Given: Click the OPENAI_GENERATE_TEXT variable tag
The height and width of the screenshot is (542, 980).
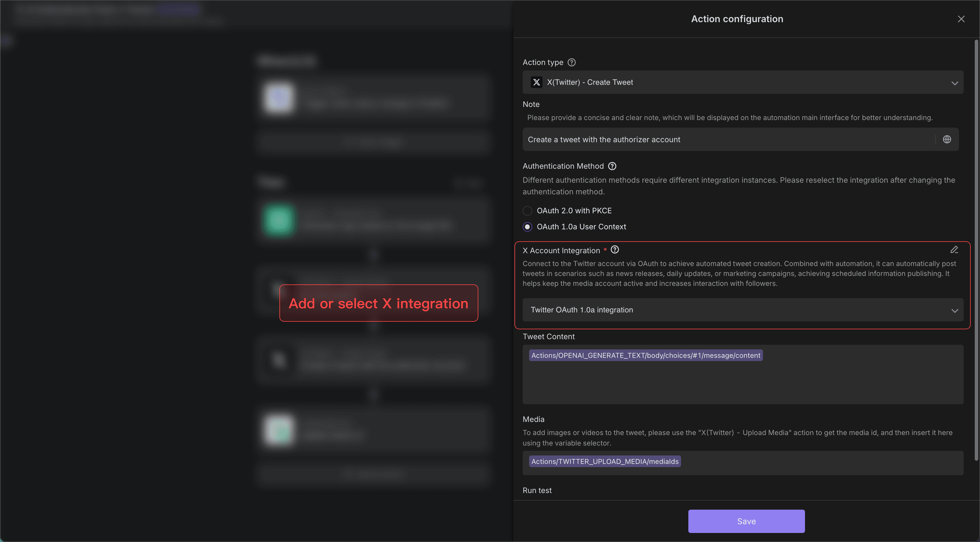Looking at the screenshot, I should tap(645, 356).
